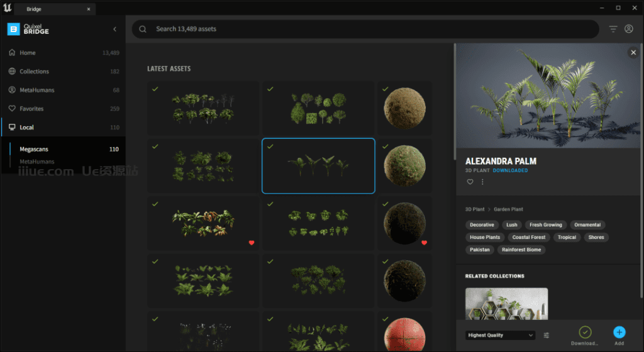Select Megascans under Local
Viewport: 644px width, 352px height.
[x=34, y=149]
